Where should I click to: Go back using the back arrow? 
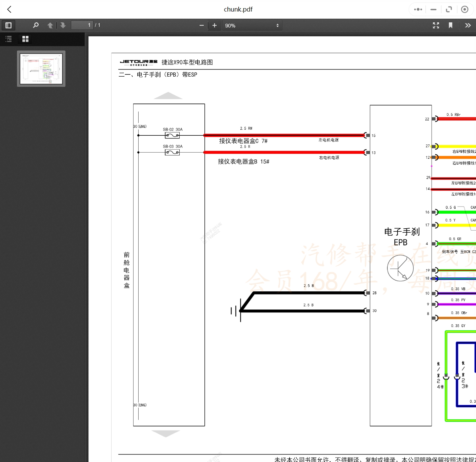tap(9, 9)
